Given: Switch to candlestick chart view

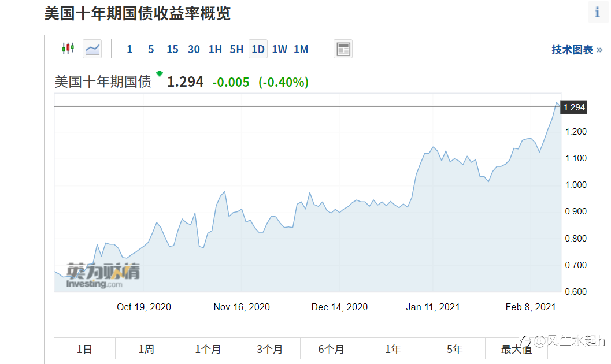Looking at the screenshot, I should click(68, 49).
